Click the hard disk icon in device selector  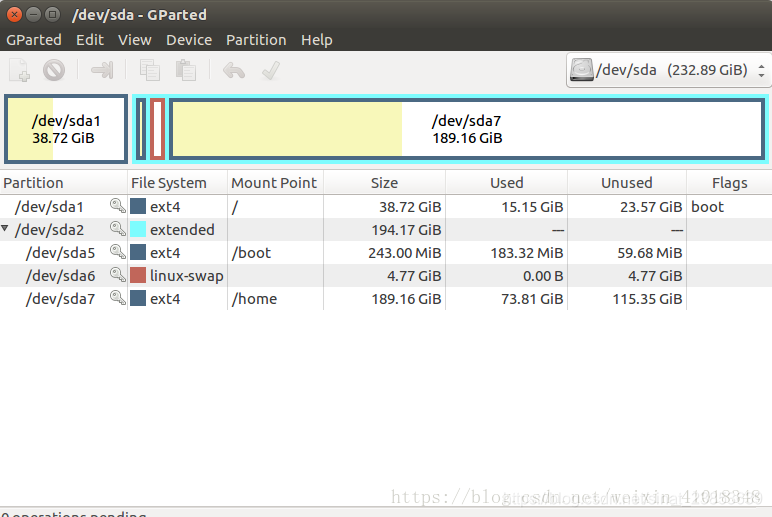tap(581, 70)
